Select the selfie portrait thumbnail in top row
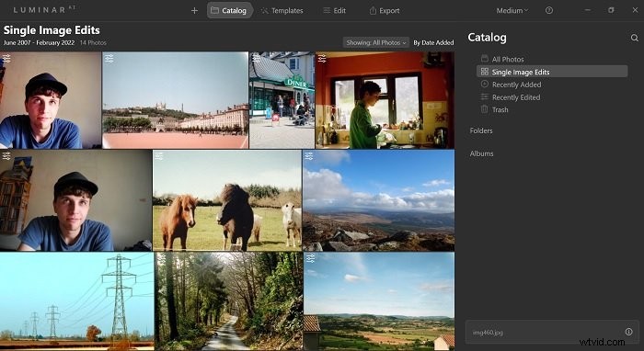 pos(50,100)
